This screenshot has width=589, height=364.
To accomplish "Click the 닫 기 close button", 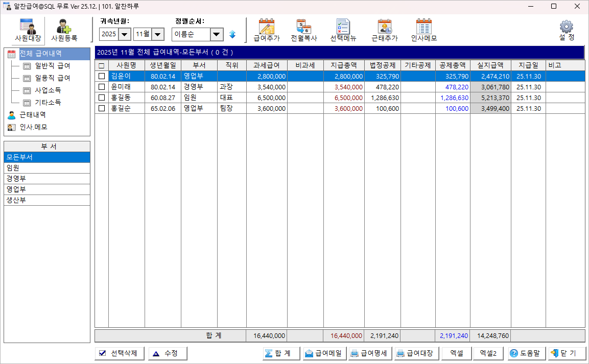I will (567, 353).
